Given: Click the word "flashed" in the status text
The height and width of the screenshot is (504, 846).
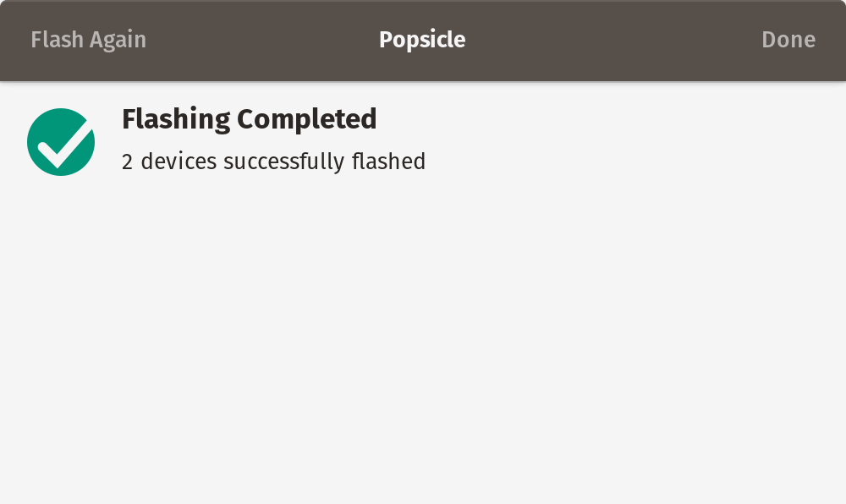Looking at the screenshot, I should pos(388,162).
